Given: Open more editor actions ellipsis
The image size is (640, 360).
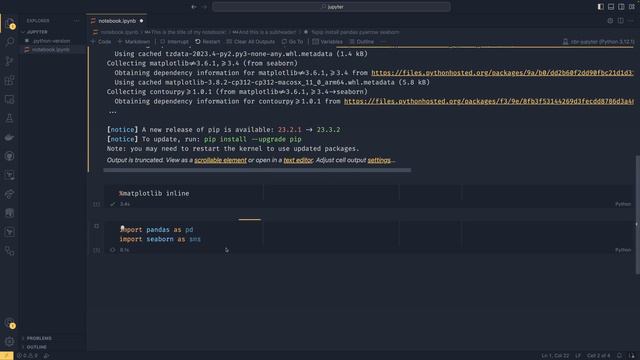Looking at the screenshot, I should (631, 20).
